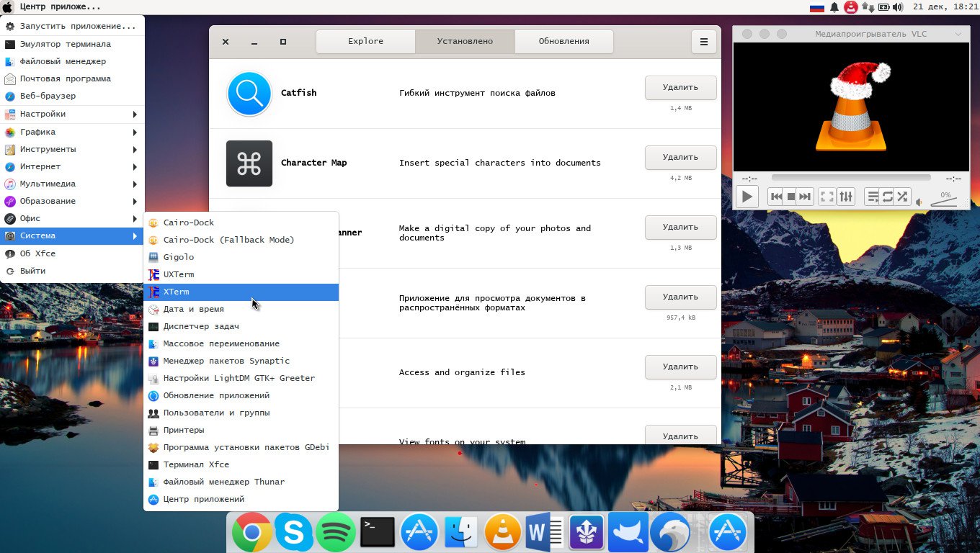Image resolution: width=980 pixels, height=553 pixels.
Task: Open the Finder face icon in dock
Action: click(461, 533)
